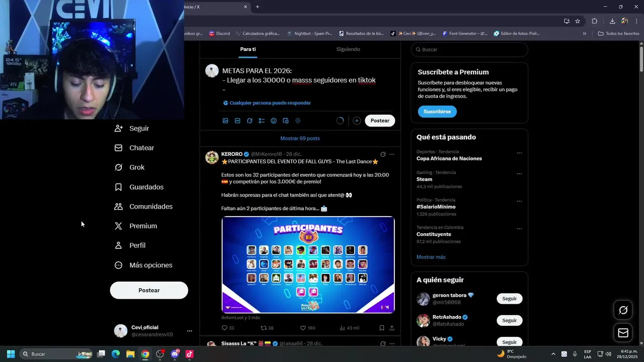Open emoji picker in composer
The height and width of the screenshot is (362, 644).
click(274, 121)
